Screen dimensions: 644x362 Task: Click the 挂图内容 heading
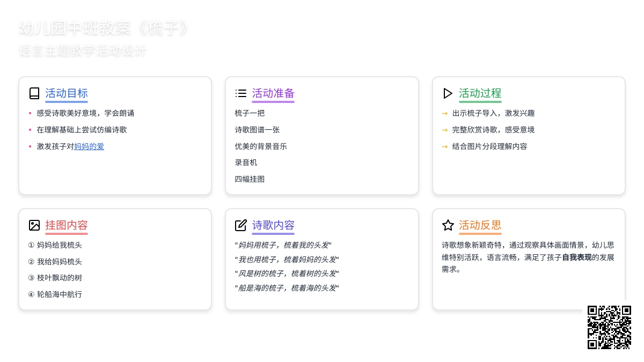[67, 225]
